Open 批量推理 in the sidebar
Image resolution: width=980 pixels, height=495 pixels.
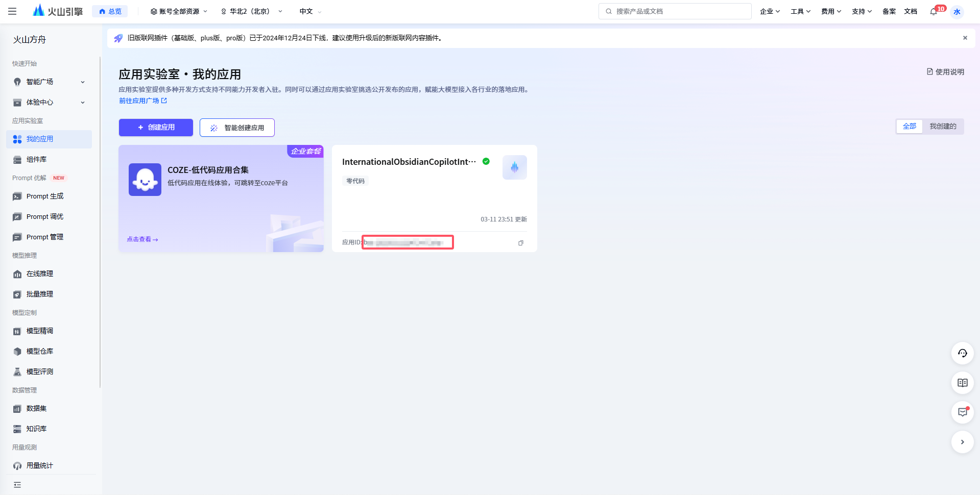50,294
